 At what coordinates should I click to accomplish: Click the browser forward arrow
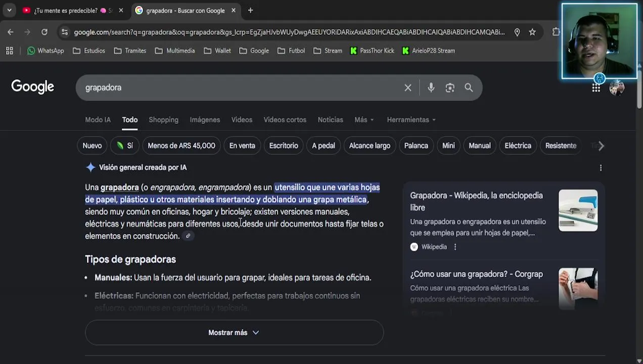[x=27, y=32]
